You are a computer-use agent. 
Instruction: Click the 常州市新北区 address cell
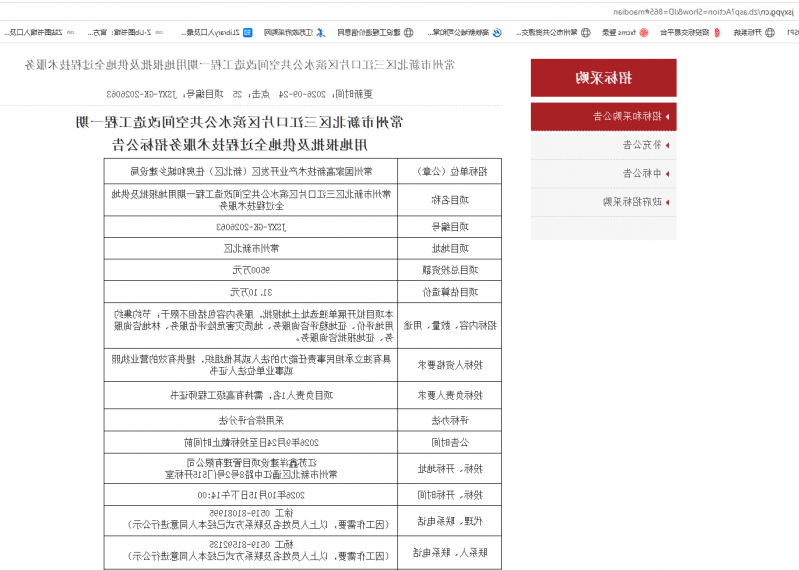click(x=251, y=249)
